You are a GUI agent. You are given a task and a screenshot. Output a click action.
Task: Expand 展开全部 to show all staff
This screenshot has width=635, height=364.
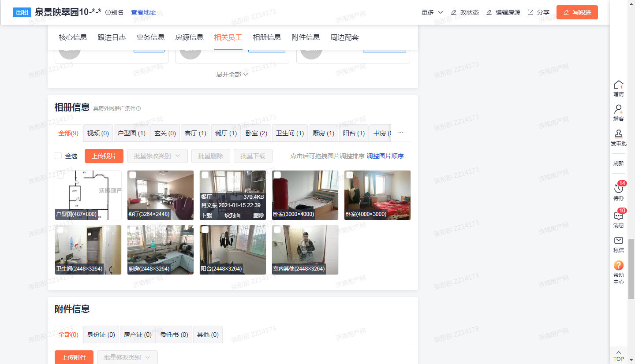coord(232,74)
